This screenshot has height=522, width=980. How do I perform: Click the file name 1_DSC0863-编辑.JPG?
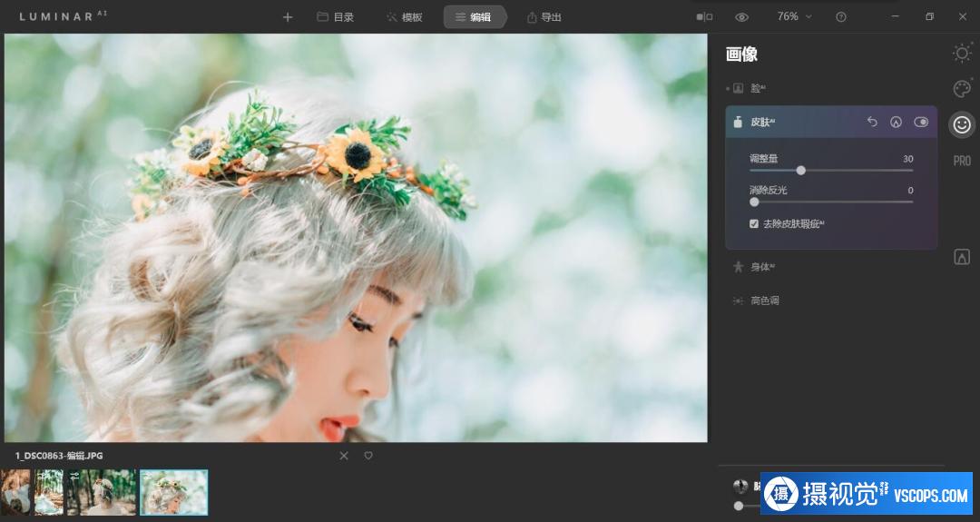pyautogui.click(x=59, y=456)
